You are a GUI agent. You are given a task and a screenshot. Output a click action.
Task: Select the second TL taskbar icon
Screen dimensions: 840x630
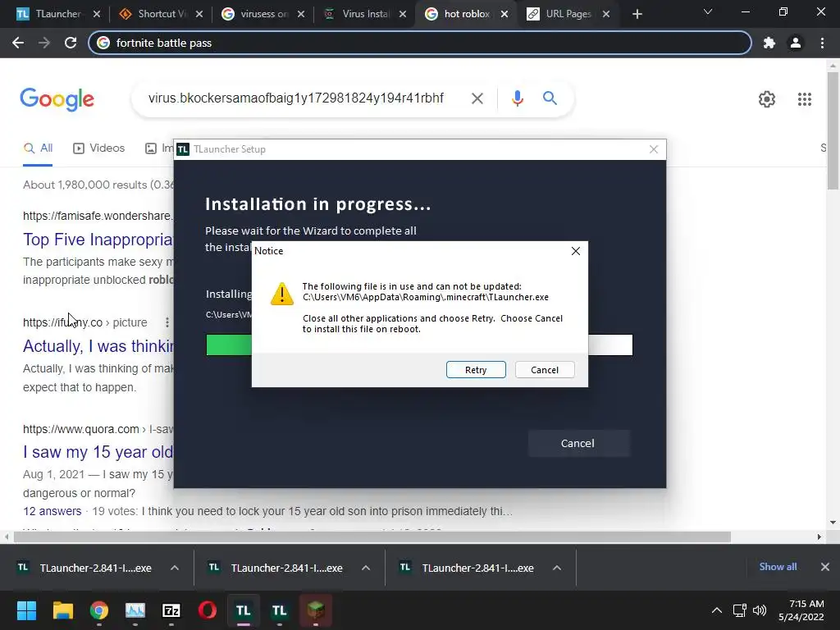coord(279,610)
